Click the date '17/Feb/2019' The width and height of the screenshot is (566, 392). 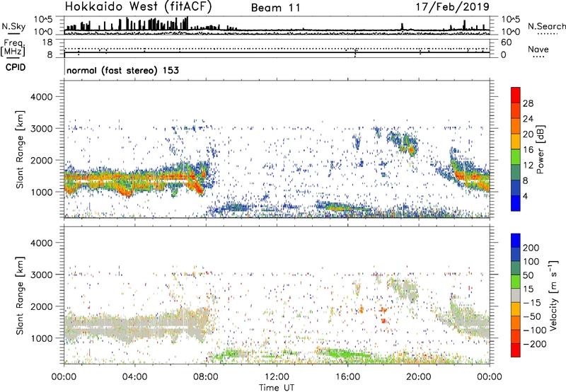coord(452,7)
